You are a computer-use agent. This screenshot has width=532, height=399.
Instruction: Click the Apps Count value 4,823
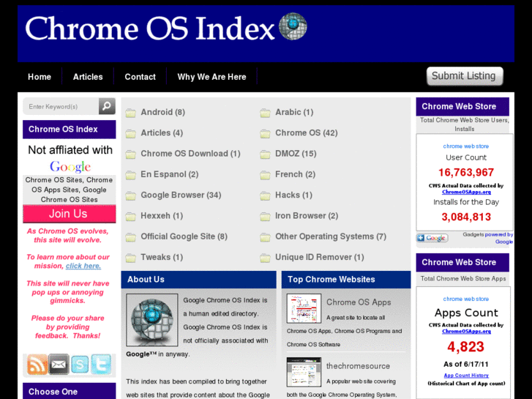466,347
